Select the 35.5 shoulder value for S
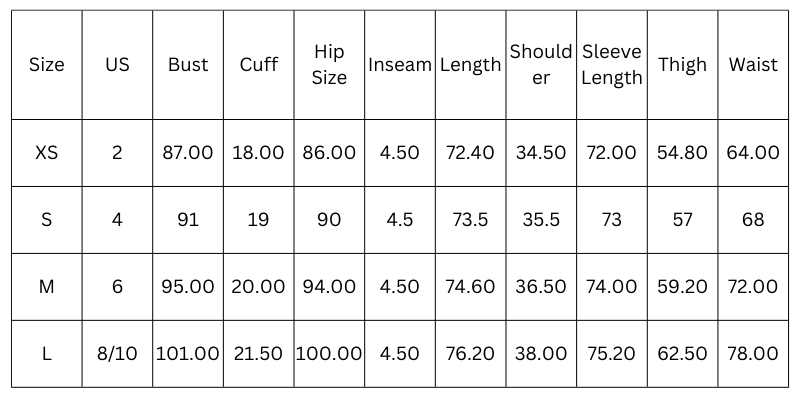 point(541,220)
